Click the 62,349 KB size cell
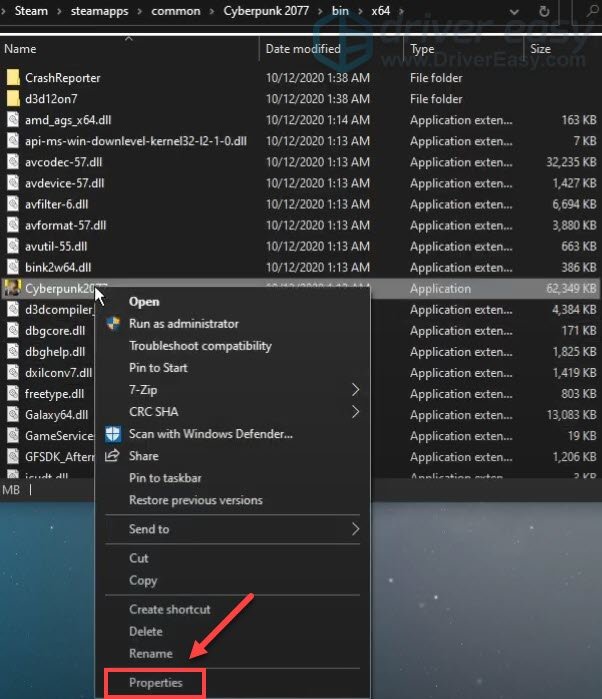Screen dimensions: 602x699 coord(571,288)
